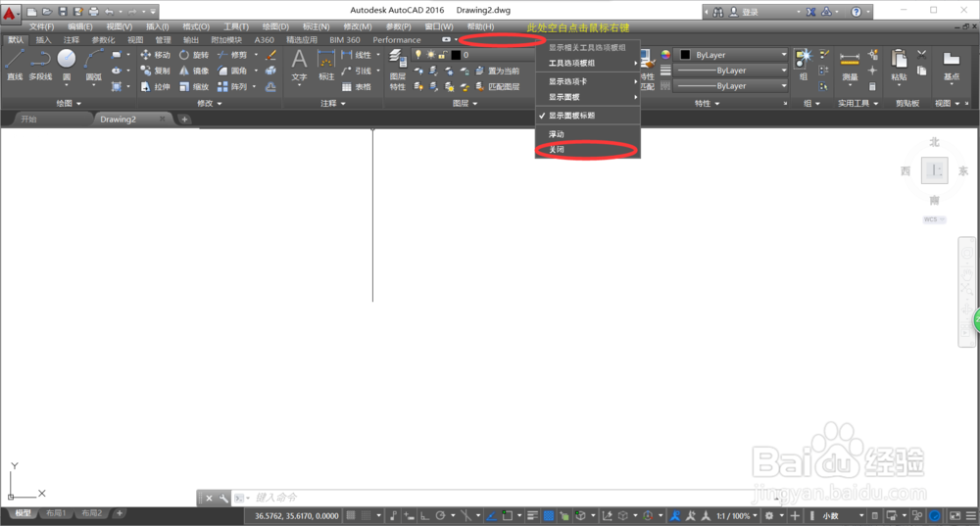Image resolution: width=980 pixels, height=526 pixels.
Task: Open annotation scale 1:1 / 100% dropdown
Action: [x=736, y=516]
